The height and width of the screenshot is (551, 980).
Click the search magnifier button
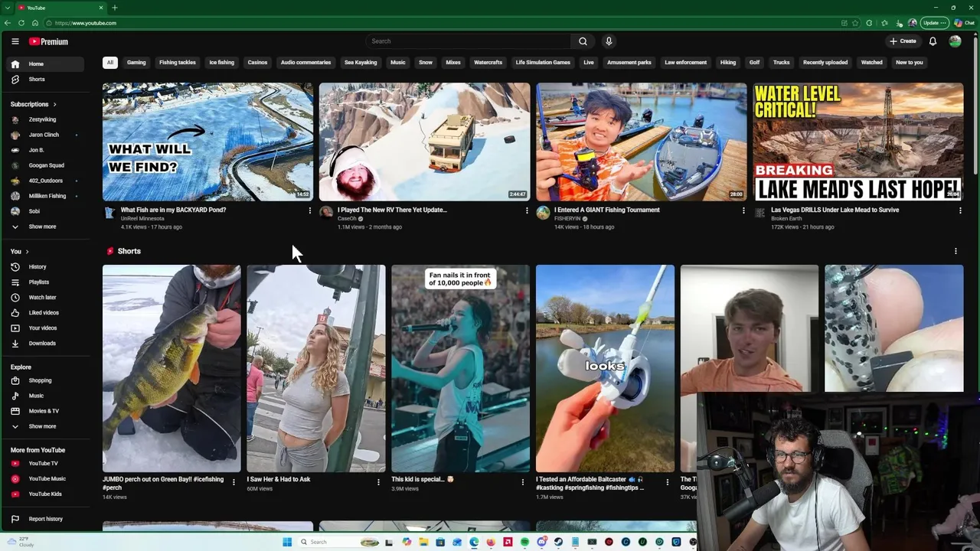pyautogui.click(x=583, y=41)
